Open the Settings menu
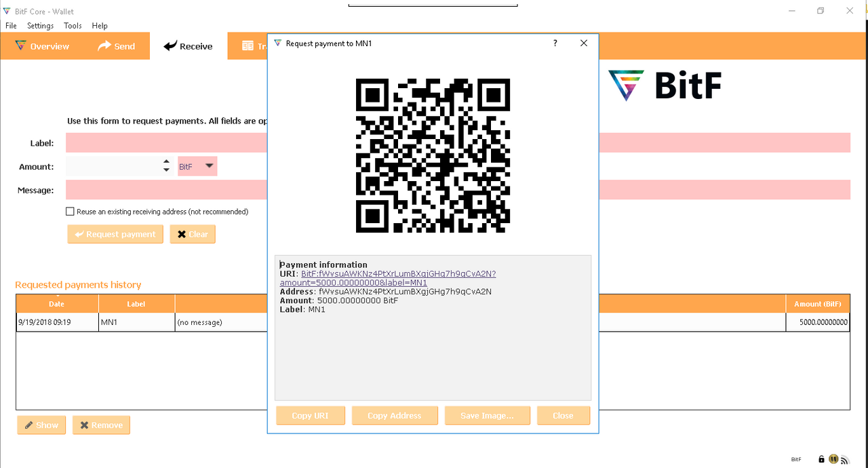The image size is (868, 468). point(40,26)
